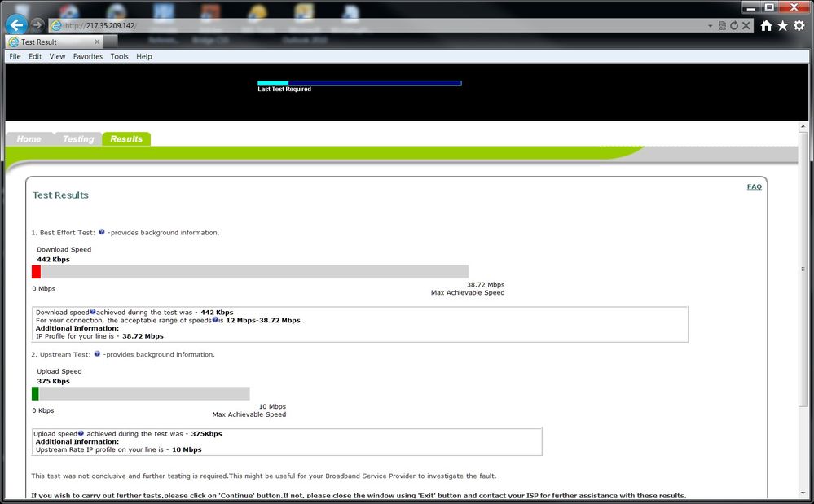814x504 pixels.
Task: Switch to the Home tab on the page
Action: 29,139
